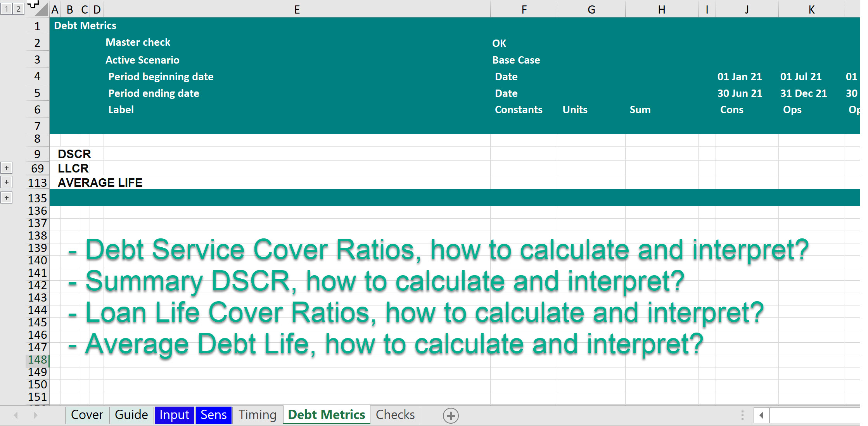Viewport: 868px width, 426px height.
Task: Switch to the Sens sheet tab
Action: (214, 415)
